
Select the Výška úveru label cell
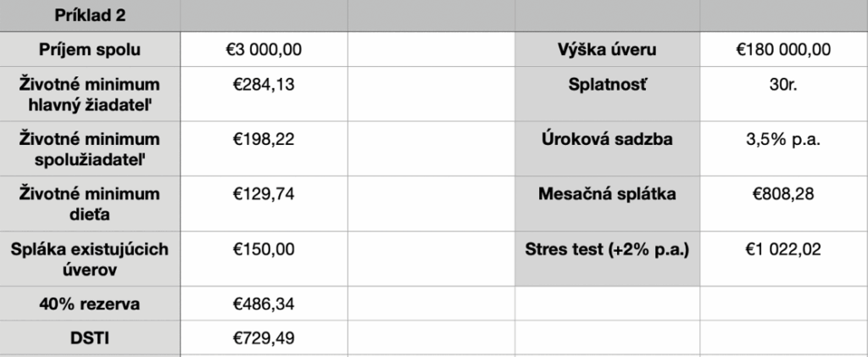coord(607,49)
